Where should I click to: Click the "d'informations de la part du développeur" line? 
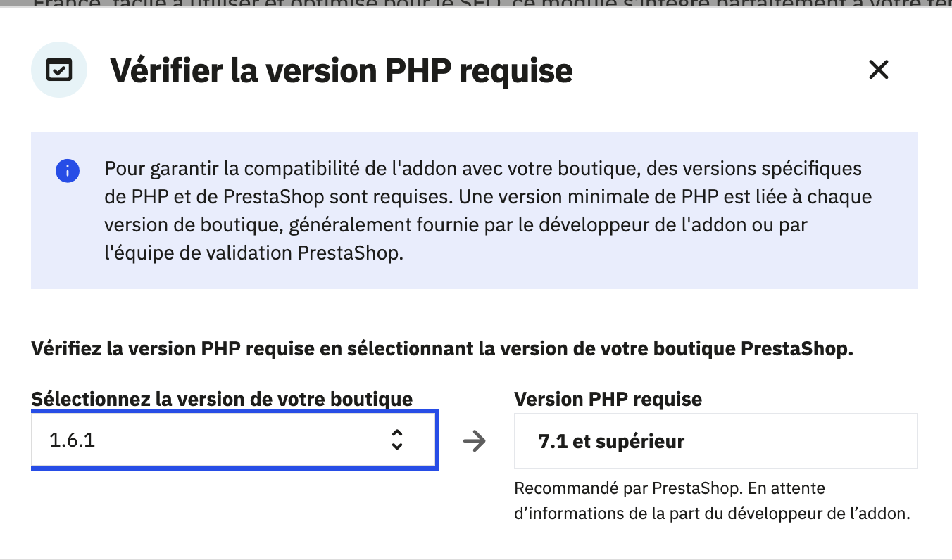[x=712, y=514]
